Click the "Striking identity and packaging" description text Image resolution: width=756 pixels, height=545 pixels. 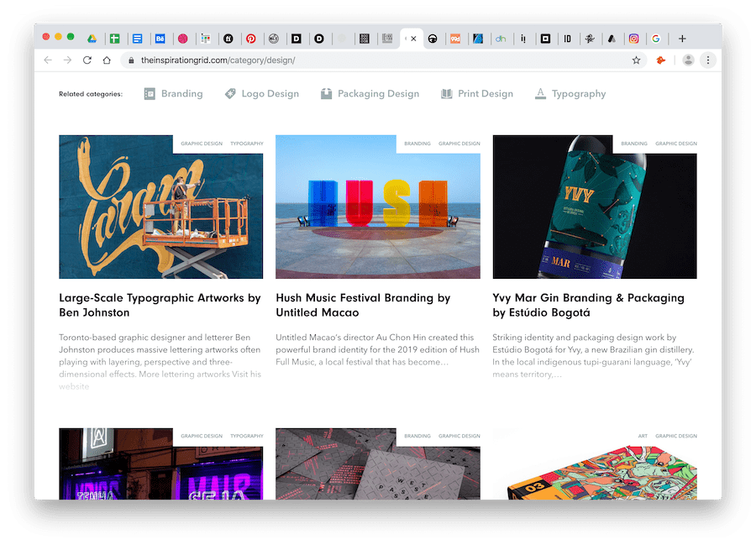point(594,355)
